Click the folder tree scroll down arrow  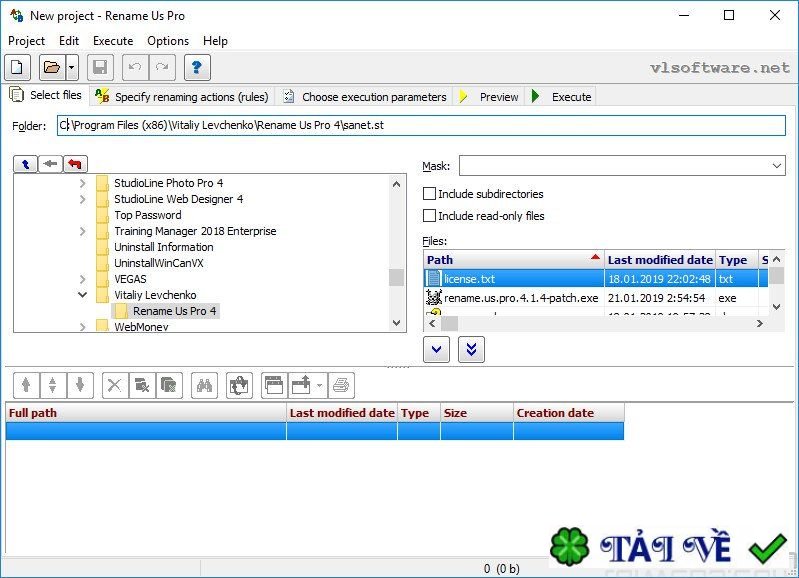point(396,323)
